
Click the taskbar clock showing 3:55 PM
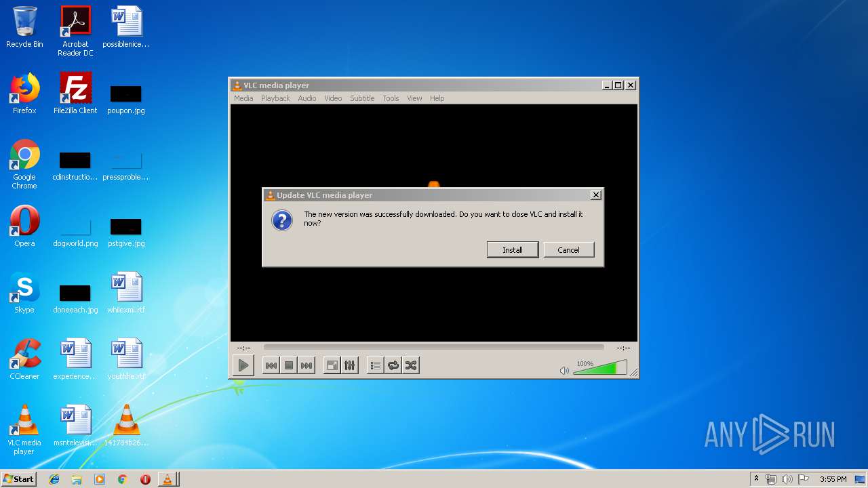(x=833, y=479)
